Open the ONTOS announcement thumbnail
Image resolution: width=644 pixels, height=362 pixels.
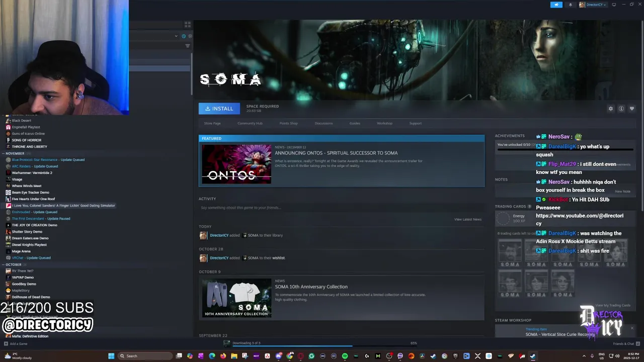[x=236, y=164]
